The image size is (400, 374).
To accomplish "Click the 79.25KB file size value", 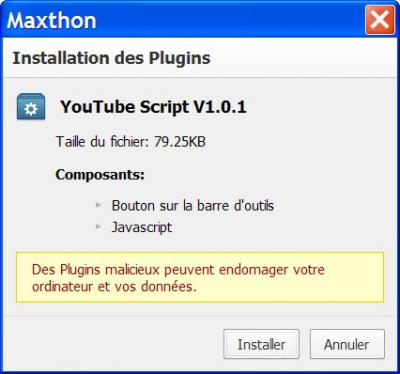I will 180,141.
